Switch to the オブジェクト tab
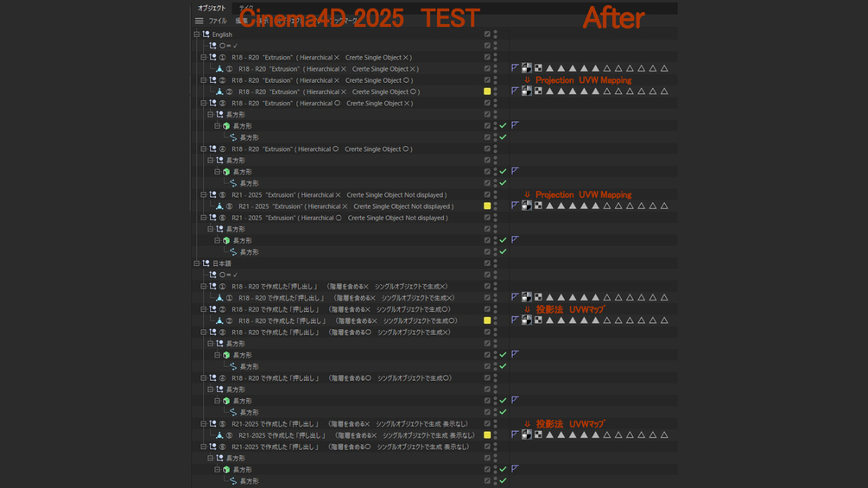This screenshot has width=868, height=488. point(212,8)
